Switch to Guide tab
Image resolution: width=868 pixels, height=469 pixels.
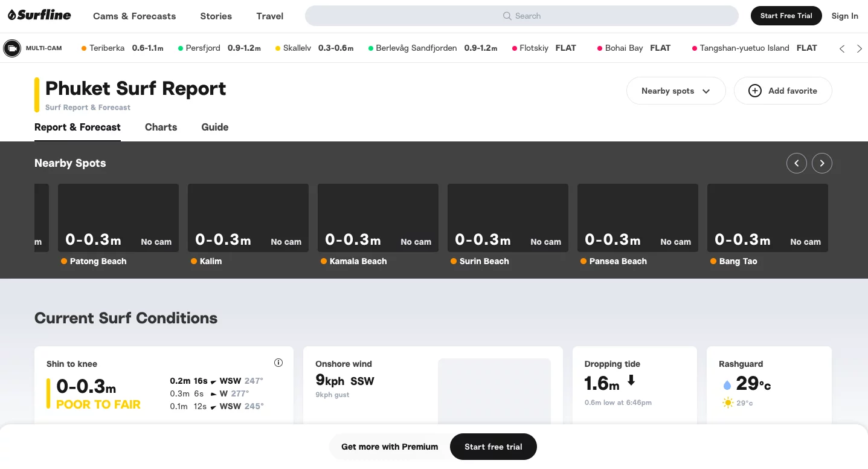click(215, 128)
